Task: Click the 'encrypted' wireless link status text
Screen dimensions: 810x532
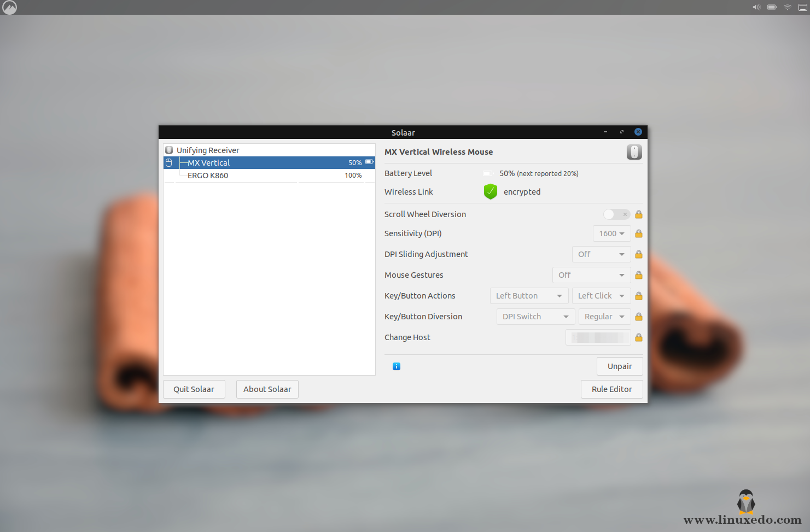Action: pos(522,192)
